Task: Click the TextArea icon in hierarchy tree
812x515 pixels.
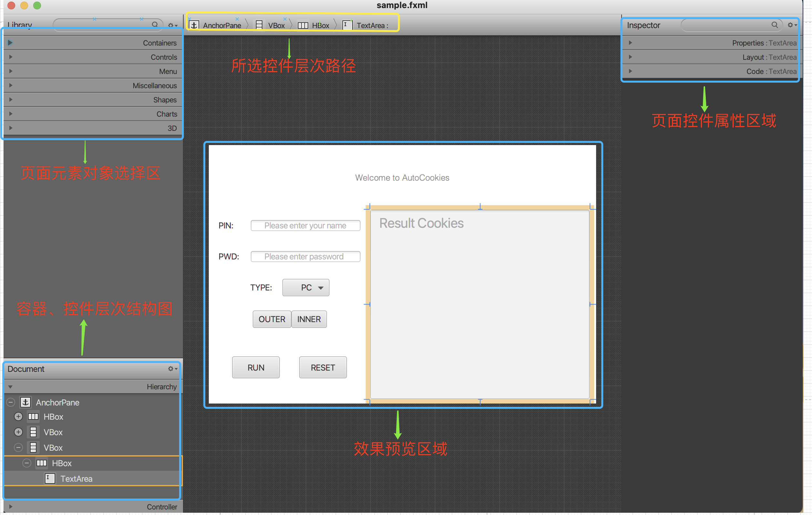Action: pos(50,478)
